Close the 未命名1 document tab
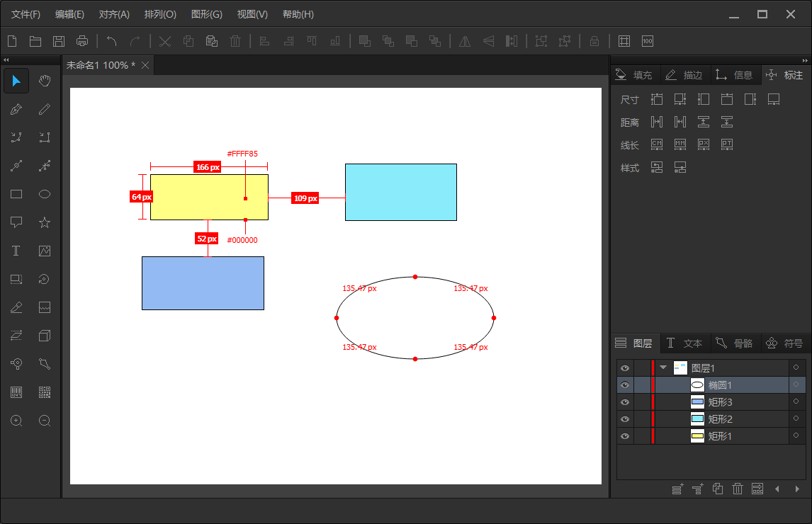This screenshot has width=812, height=524. pos(145,65)
